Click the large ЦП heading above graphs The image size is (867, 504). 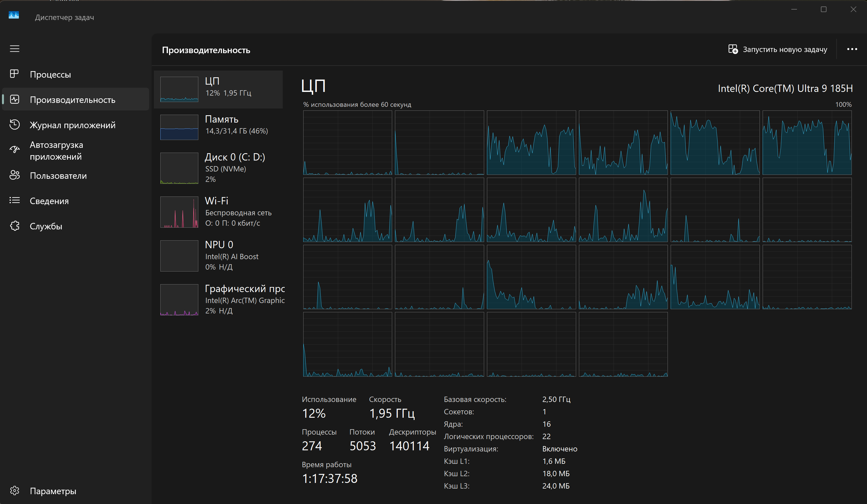[x=313, y=86]
